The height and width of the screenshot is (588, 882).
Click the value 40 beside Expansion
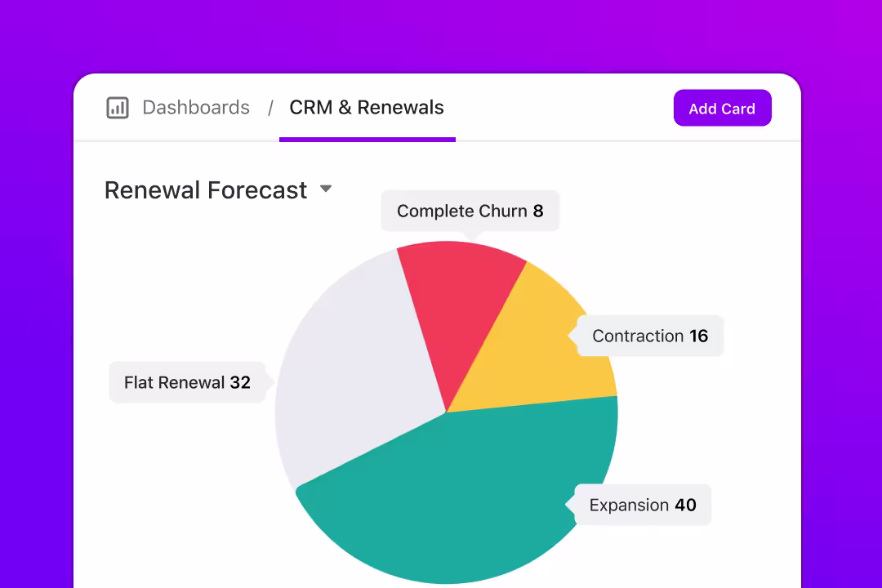(685, 506)
